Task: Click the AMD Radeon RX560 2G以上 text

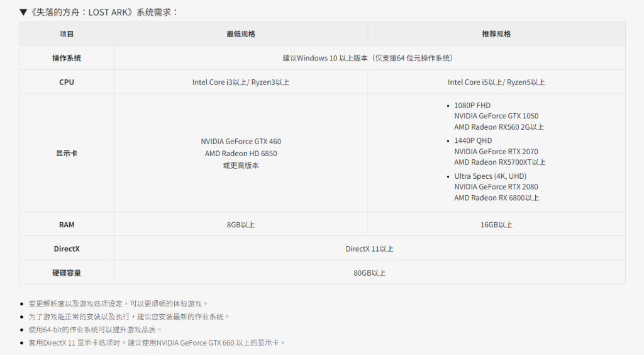Action: [499, 127]
